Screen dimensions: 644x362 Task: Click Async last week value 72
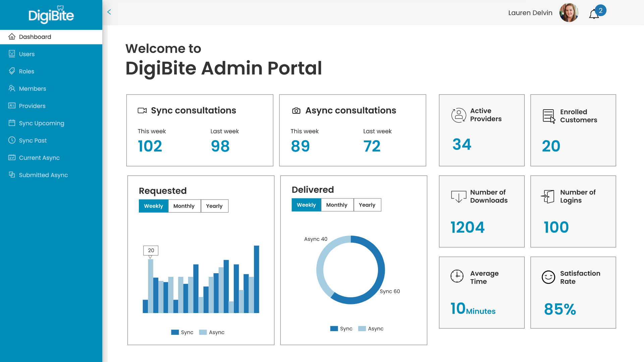point(372,146)
